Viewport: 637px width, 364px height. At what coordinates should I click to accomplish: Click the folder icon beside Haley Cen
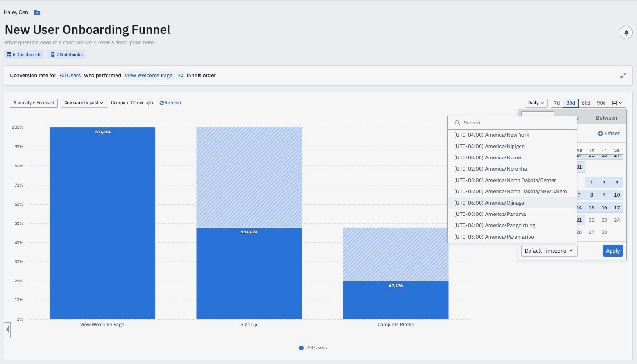click(x=37, y=13)
